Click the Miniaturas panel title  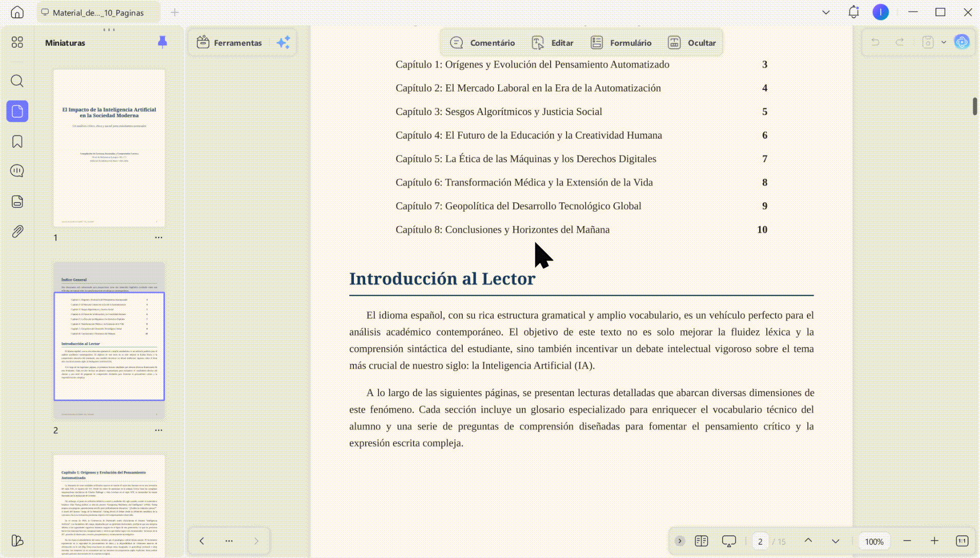pyautogui.click(x=65, y=43)
